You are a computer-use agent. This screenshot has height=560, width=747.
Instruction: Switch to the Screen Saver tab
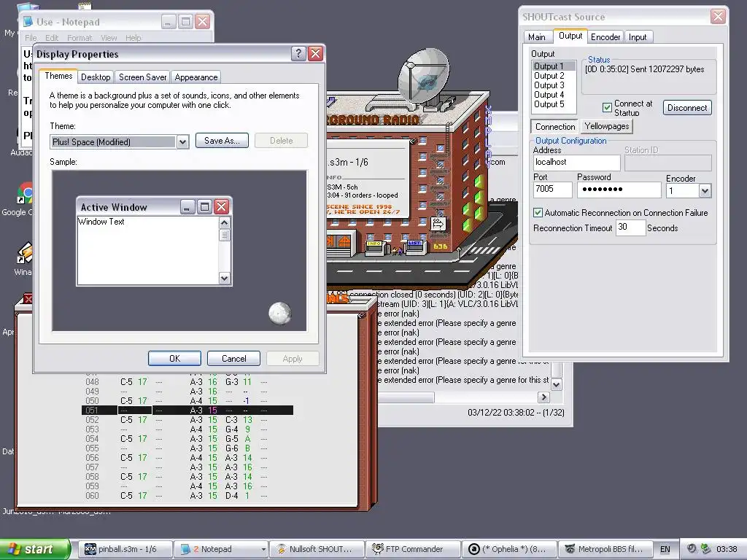coord(142,77)
